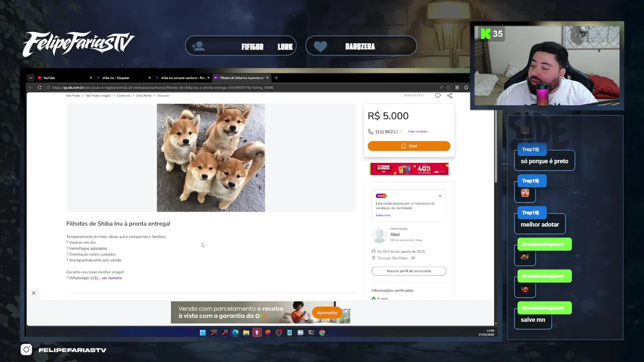
Task: Bookmark the page with the star icon
Action: pyautogui.click(x=448, y=87)
